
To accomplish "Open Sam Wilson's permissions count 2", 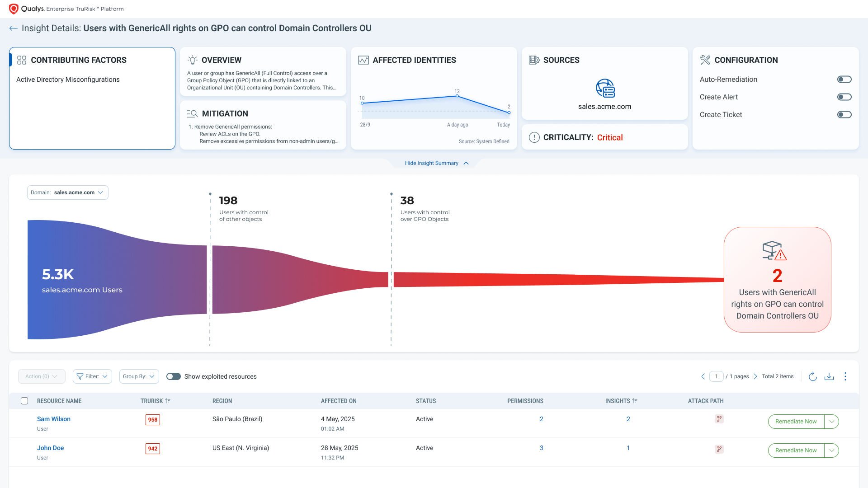I will point(542,419).
